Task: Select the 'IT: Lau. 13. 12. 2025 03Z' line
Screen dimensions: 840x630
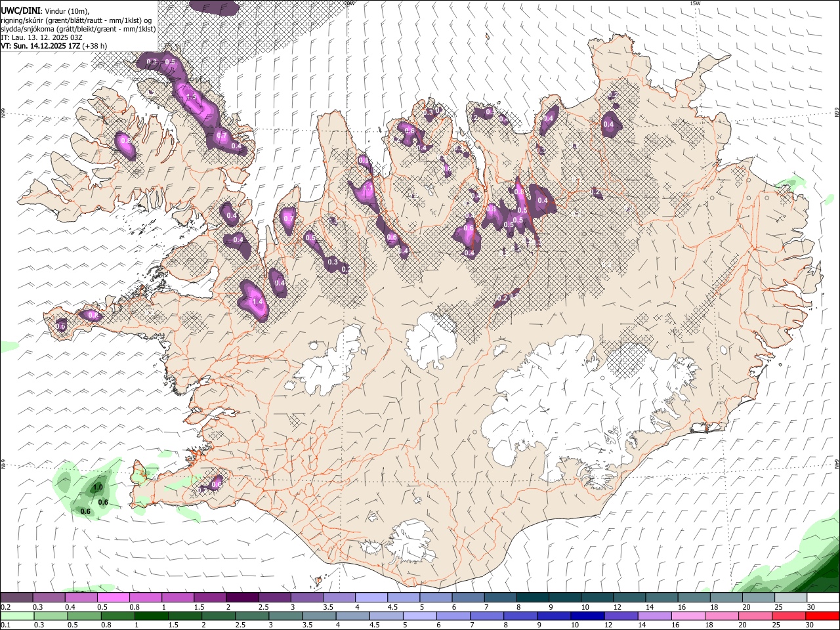Action: (x=41, y=37)
